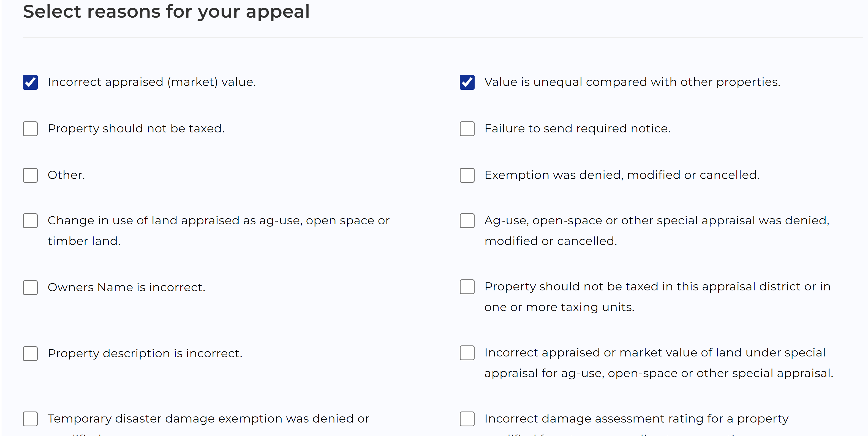Uncheck Incorrect appraised (market) value checkbox
The height and width of the screenshot is (436, 868).
point(30,82)
